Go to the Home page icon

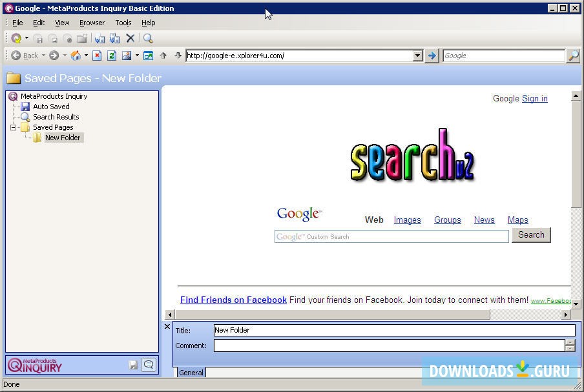pos(76,56)
